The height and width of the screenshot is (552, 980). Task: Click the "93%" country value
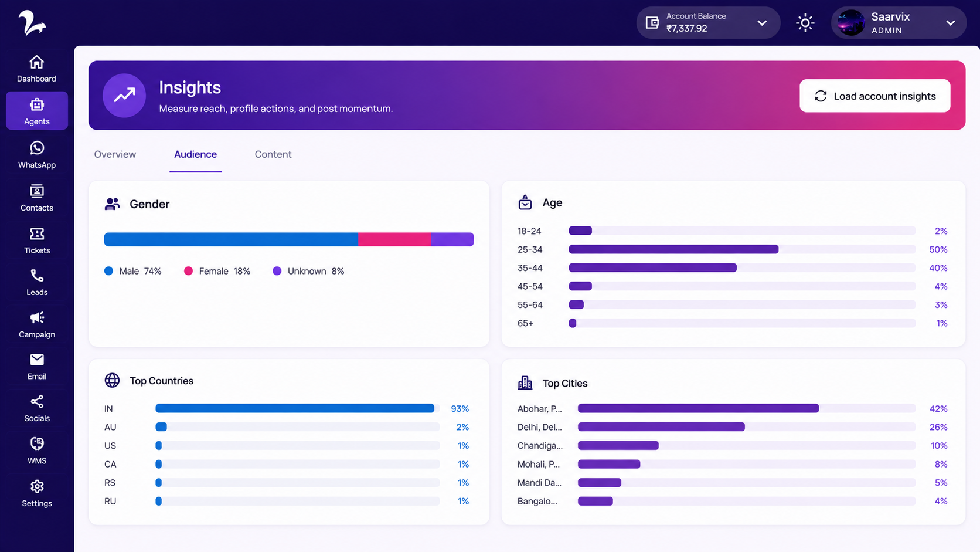click(460, 409)
